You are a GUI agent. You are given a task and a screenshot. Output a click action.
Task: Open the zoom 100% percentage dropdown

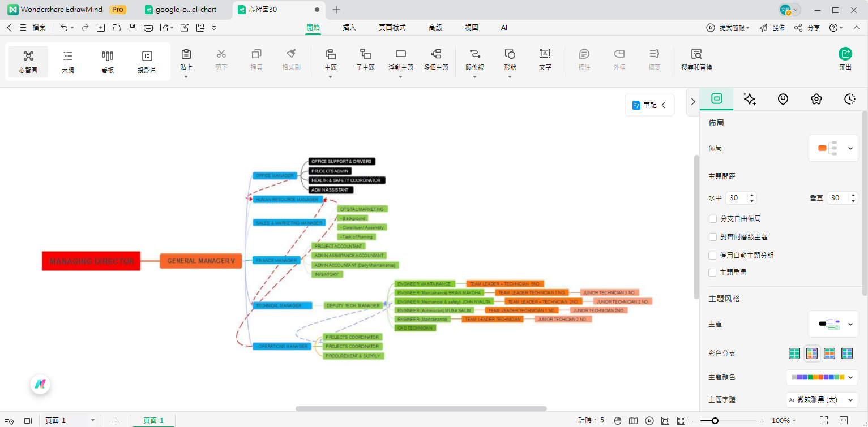[784, 421]
